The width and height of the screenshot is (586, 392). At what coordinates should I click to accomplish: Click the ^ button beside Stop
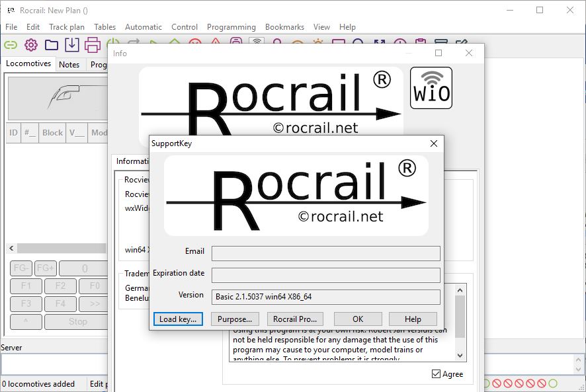pos(26,321)
